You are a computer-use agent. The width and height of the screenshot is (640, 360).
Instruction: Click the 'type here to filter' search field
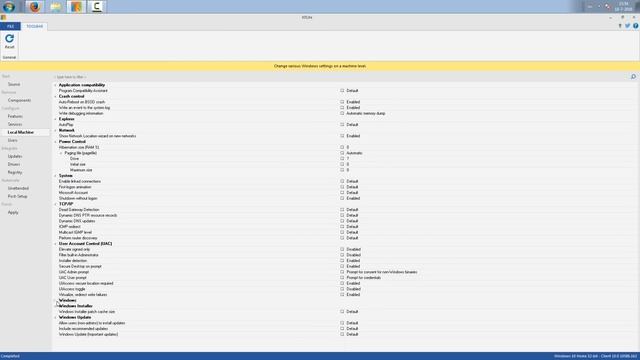(x=341, y=77)
